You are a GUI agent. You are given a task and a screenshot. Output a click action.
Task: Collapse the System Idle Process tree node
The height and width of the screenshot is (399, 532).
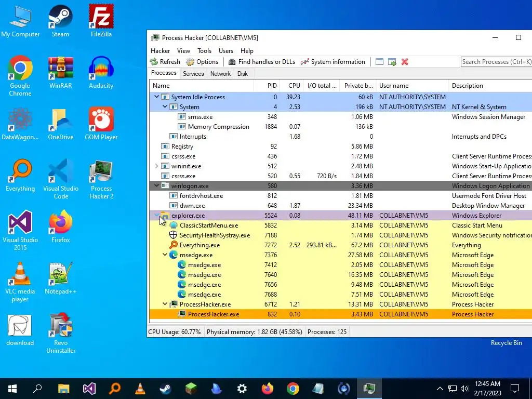tap(156, 97)
